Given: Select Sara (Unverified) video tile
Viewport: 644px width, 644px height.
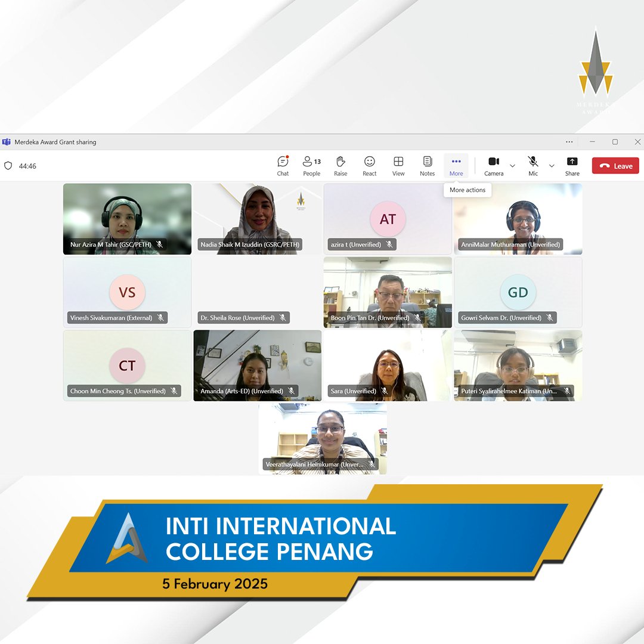Looking at the screenshot, I should tap(388, 366).
